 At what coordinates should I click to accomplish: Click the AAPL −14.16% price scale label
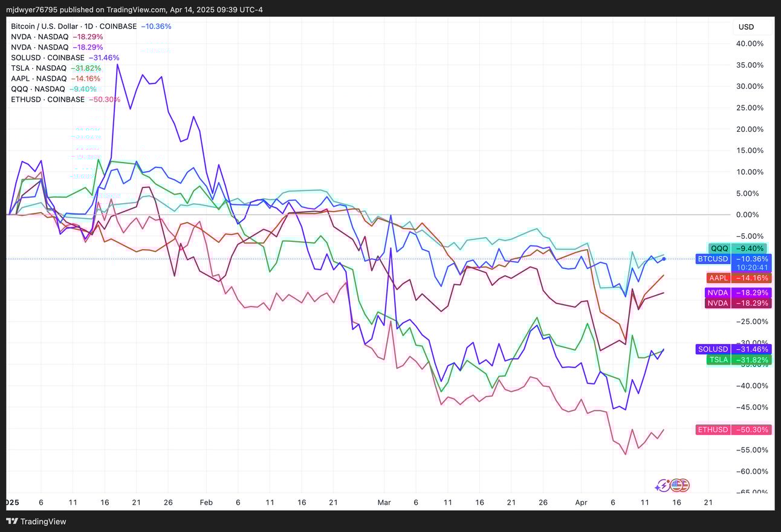point(738,278)
